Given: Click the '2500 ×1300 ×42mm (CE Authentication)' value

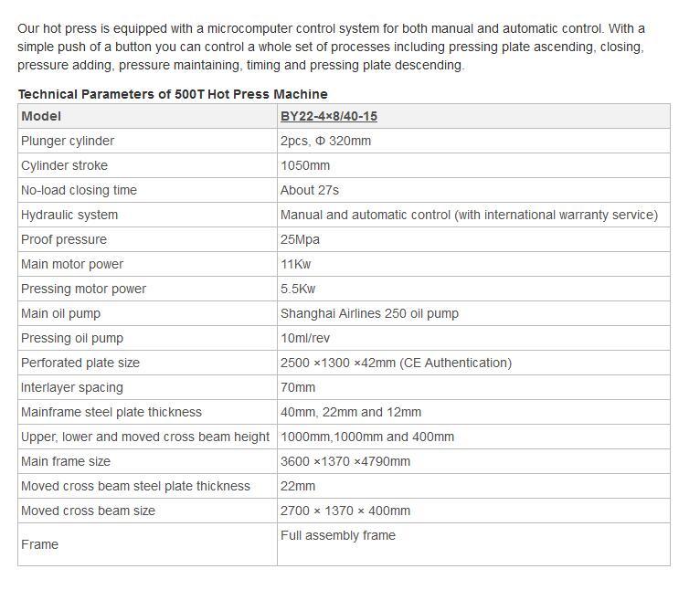Looking at the screenshot, I should coord(396,363).
